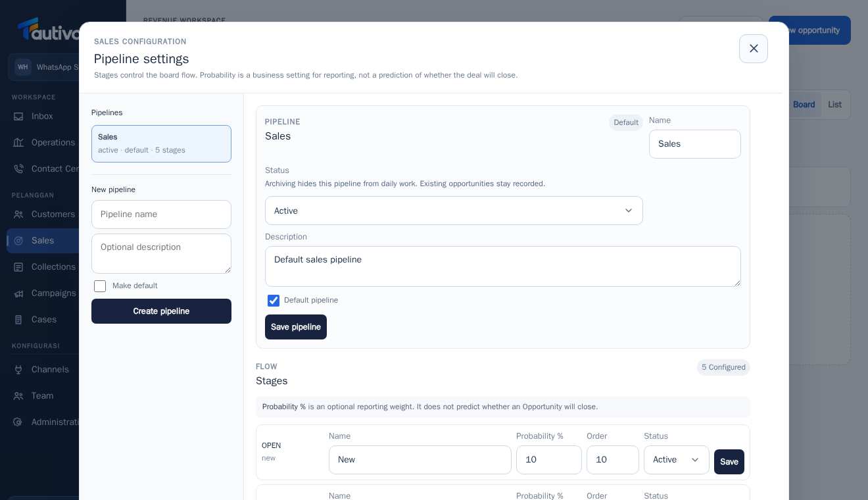
Task: Focus the Optional description textarea
Action: [161, 253]
